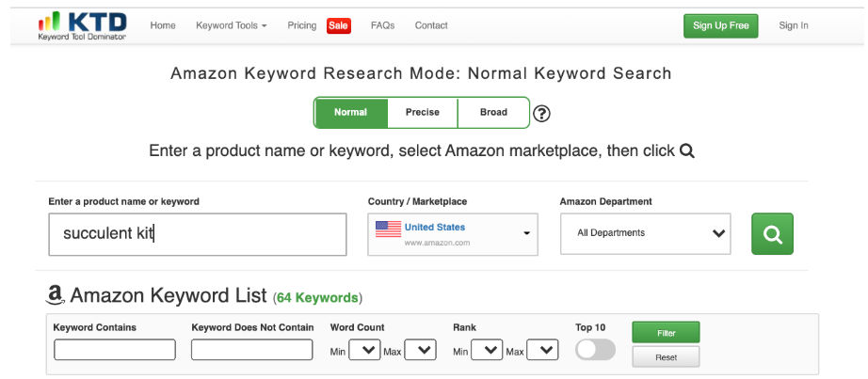Image resolution: width=868 pixels, height=379 pixels.
Task: Click the product name keyword input field
Action: (x=198, y=234)
